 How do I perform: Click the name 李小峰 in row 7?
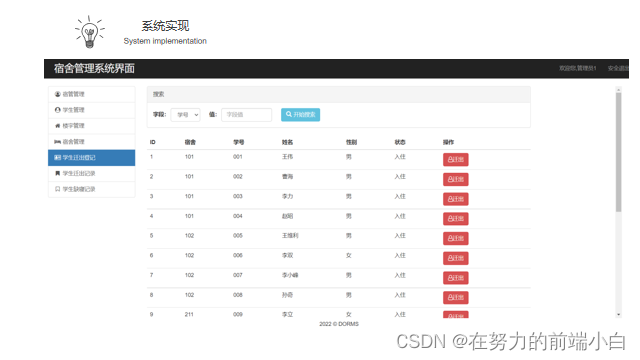pos(290,275)
